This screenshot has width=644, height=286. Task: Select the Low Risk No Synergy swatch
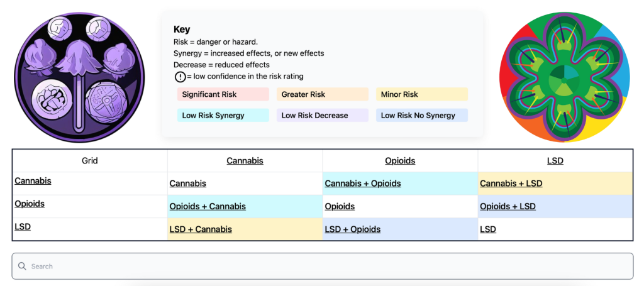(x=421, y=116)
